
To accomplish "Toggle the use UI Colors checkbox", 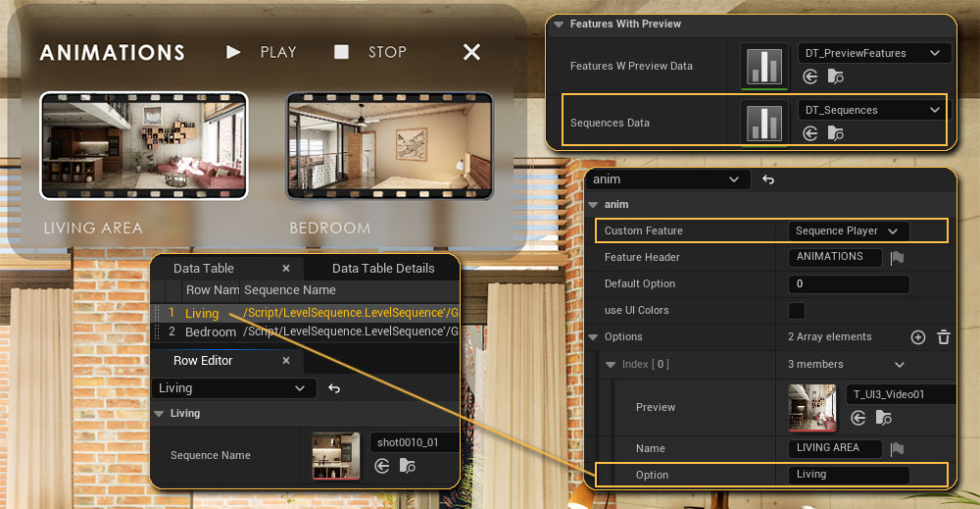I will pyautogui.click(x=797, y=311).
